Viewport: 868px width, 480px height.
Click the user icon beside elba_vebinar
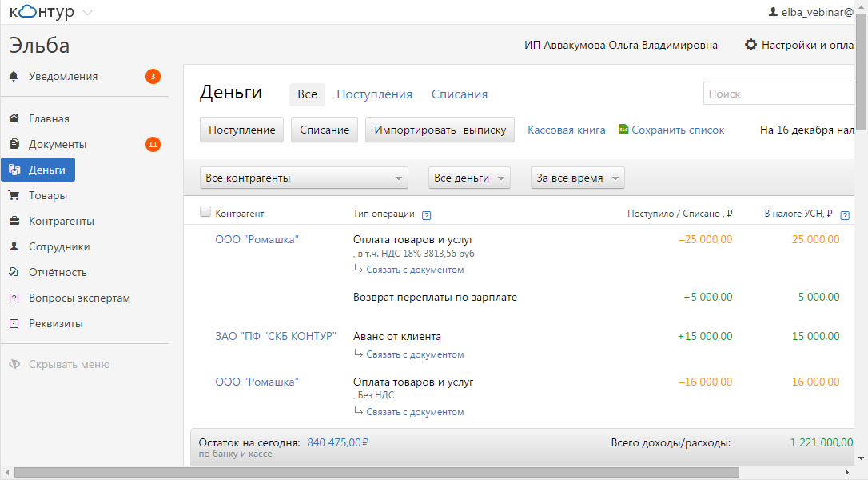[774, 12]
